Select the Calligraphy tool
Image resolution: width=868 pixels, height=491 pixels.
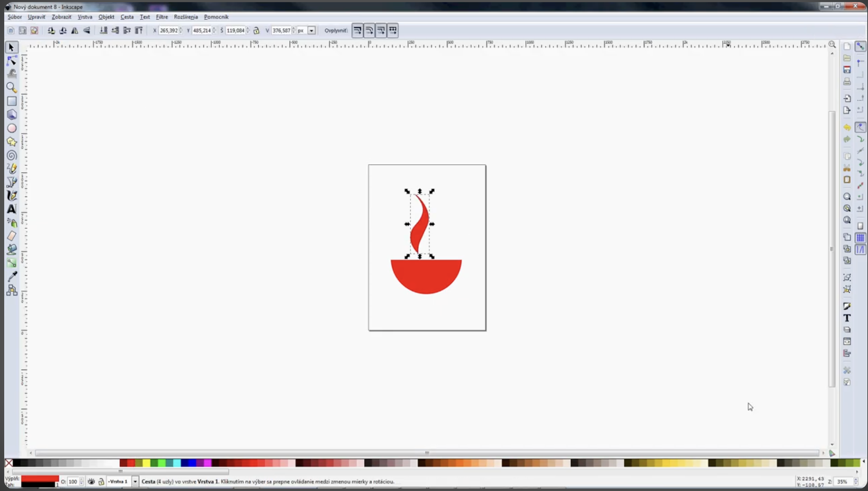(12, 196)
